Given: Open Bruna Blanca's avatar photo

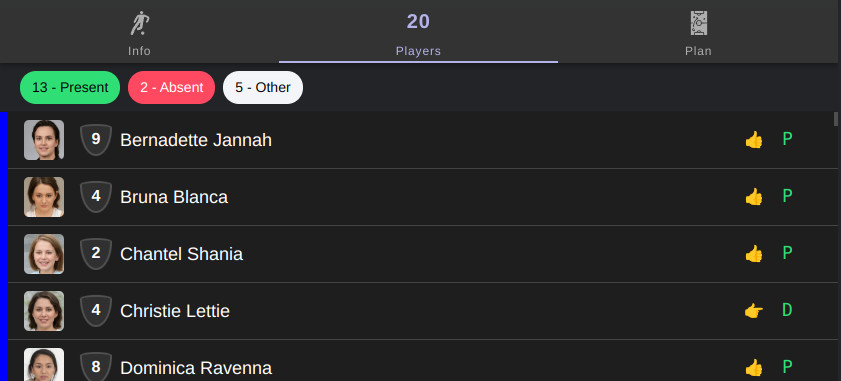Looking at the screenshot, I should tap(44, 197).
